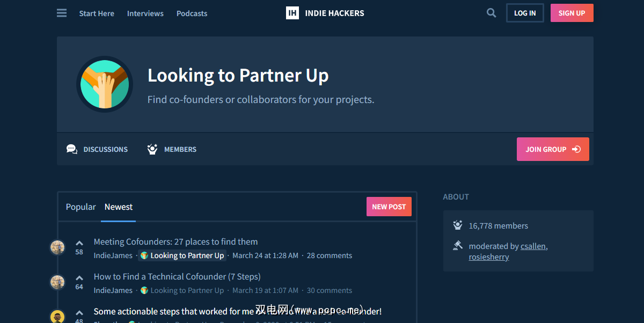
Task: Click the Log In button
Action: pos(524,13)
